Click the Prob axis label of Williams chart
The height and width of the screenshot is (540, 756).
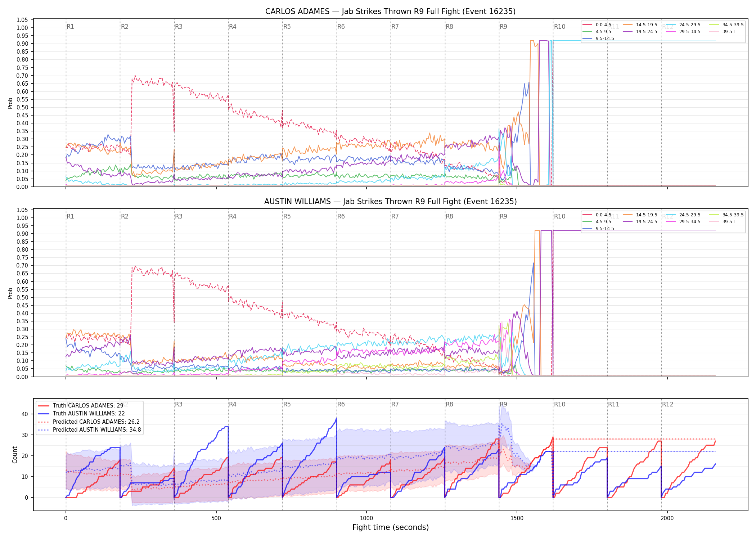point(10,293)
